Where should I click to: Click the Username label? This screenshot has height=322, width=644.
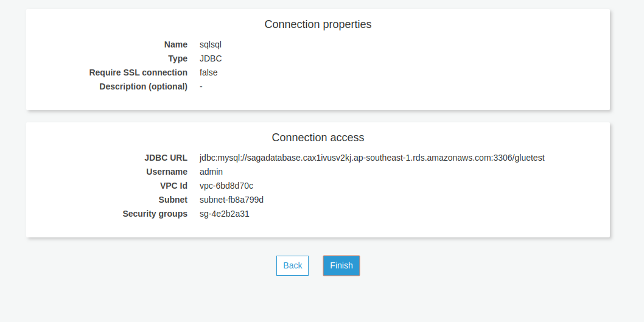[167, 172]
